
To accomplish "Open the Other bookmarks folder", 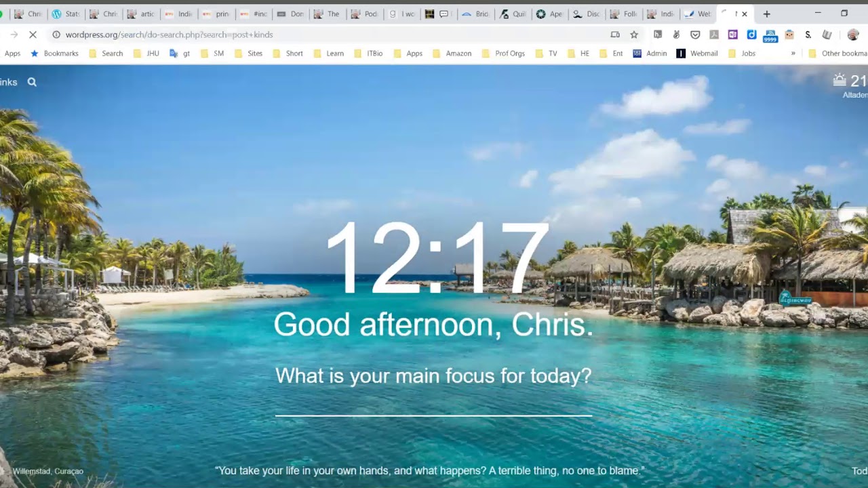I will [x=838, y=54].
